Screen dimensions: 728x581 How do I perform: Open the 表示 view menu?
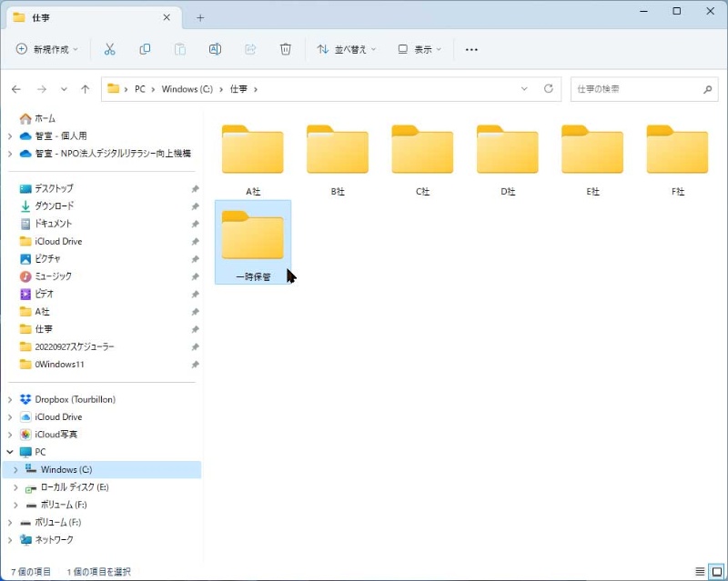(x=420, y=49)
